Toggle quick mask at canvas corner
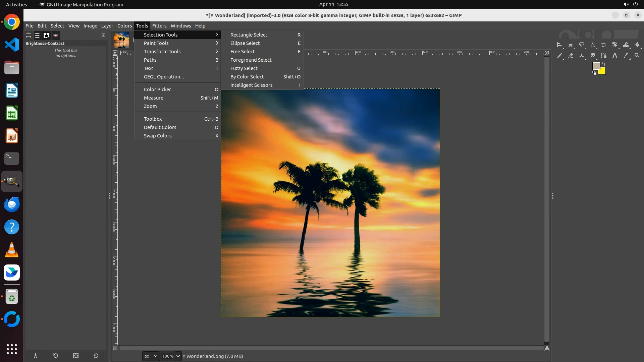The height and width of the screenshot is (362, 644). click(x=115, y=348)
